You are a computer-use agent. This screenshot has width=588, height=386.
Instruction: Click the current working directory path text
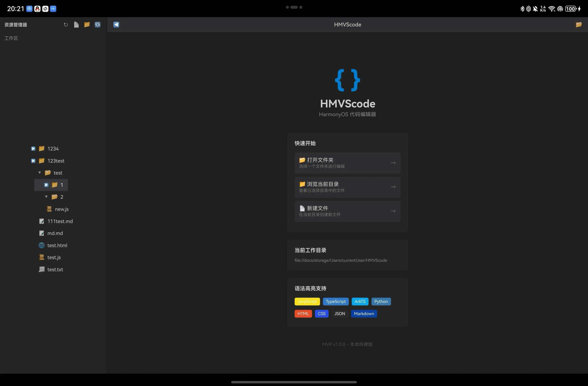pos(340,260)
